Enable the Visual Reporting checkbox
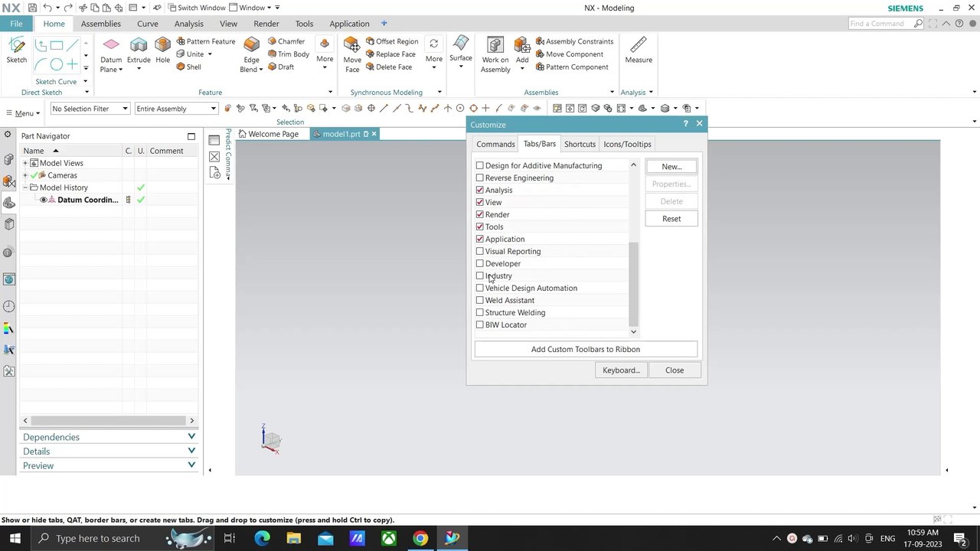 480,251
